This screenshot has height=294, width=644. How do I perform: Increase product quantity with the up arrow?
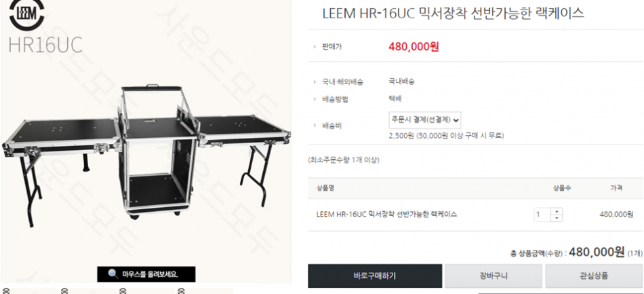point(557,211)
